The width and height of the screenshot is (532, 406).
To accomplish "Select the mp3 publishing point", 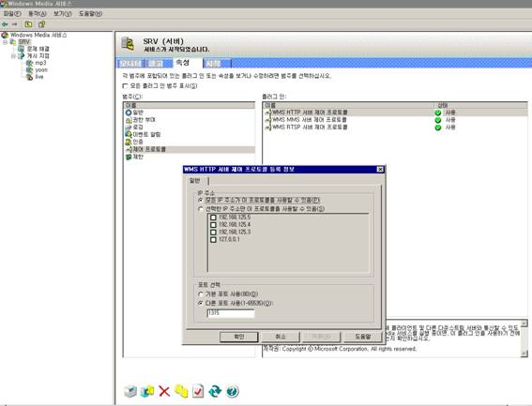I will pos(40,63).
